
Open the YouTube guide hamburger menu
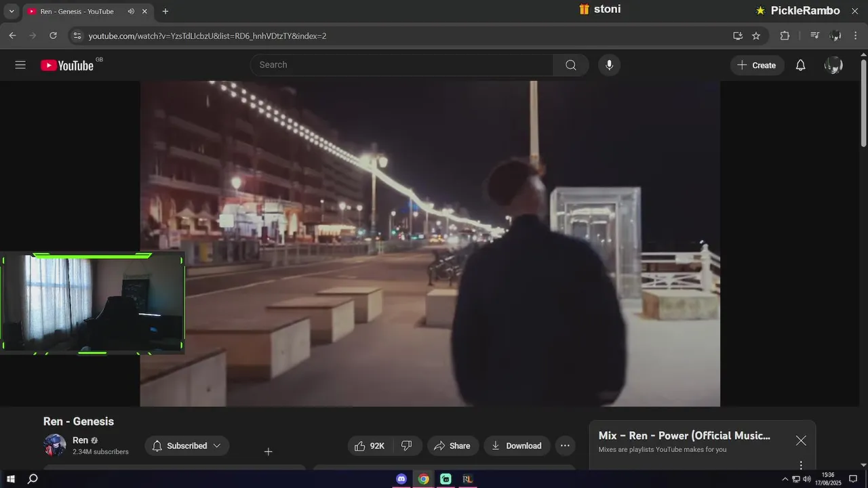[20, 65]
